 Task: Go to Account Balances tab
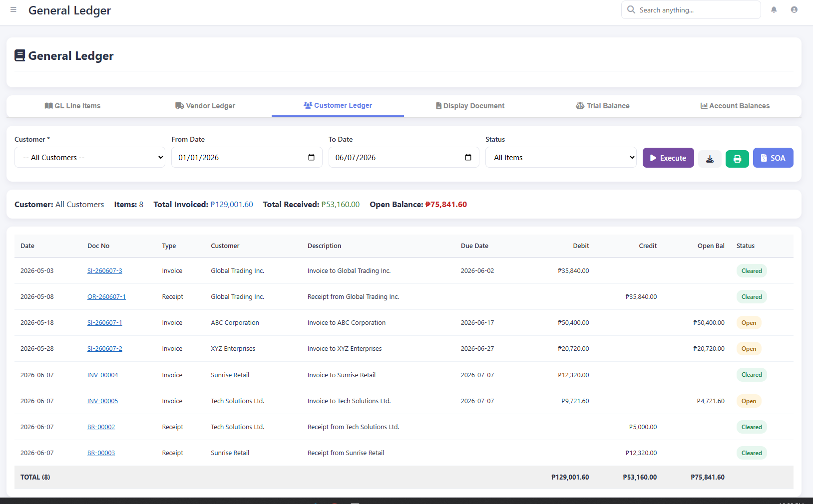[x=735, y=106]
